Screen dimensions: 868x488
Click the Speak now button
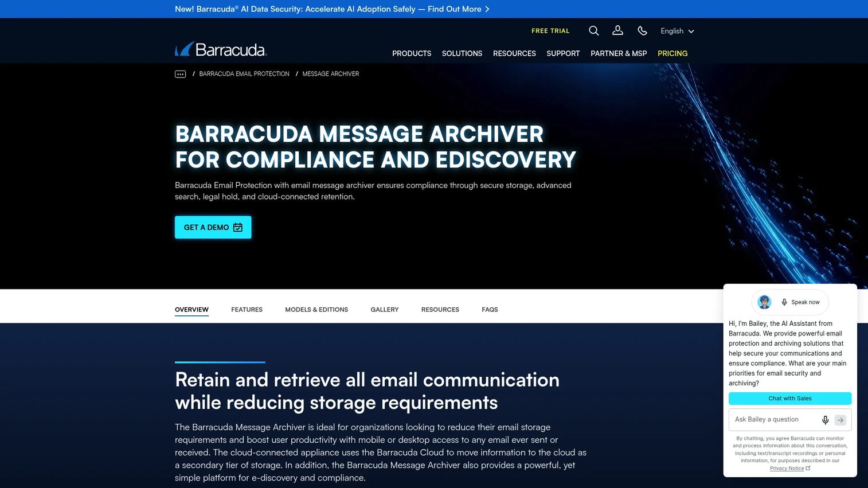pos(800,302)
